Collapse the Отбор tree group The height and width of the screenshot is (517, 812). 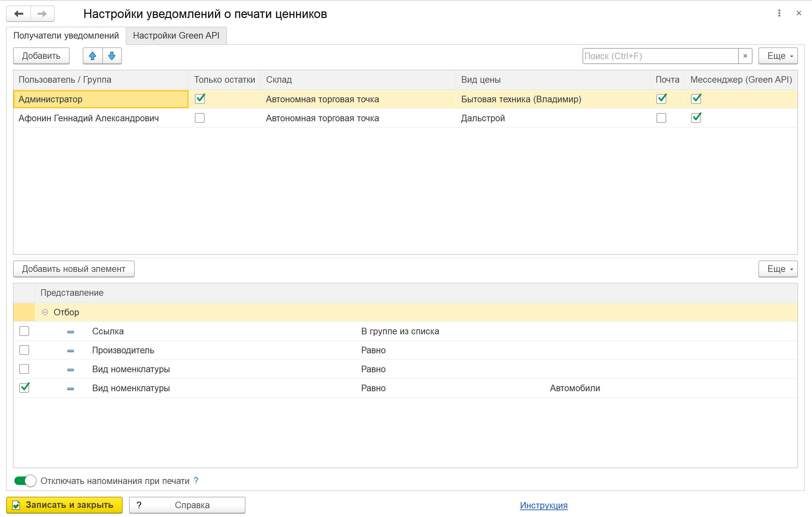[x=45, y=312]
